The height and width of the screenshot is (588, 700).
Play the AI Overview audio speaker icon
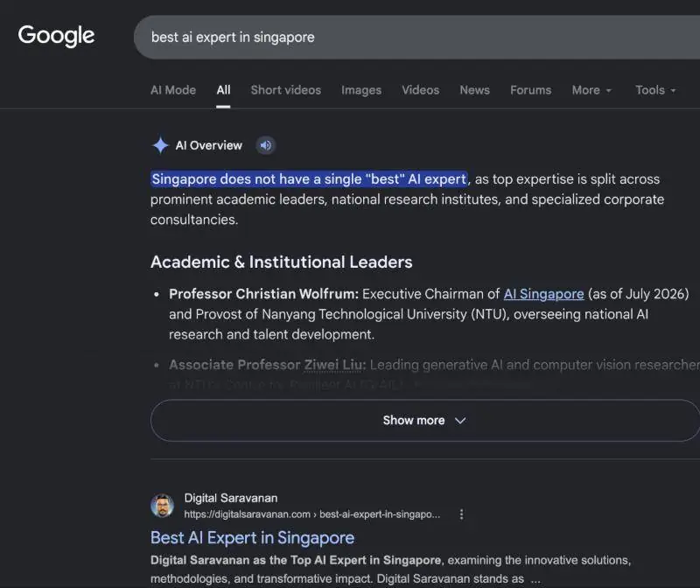[266, 145]
